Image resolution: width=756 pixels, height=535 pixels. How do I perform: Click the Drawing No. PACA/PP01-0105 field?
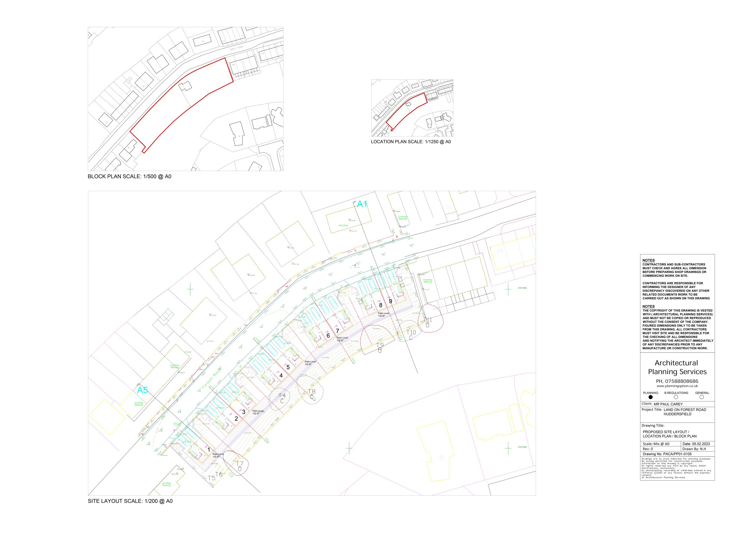pos(667,454)
